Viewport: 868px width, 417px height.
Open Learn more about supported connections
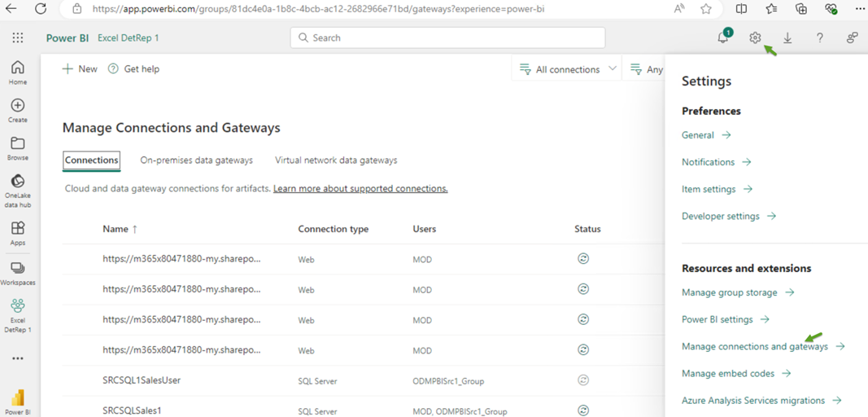coord(360,188)
